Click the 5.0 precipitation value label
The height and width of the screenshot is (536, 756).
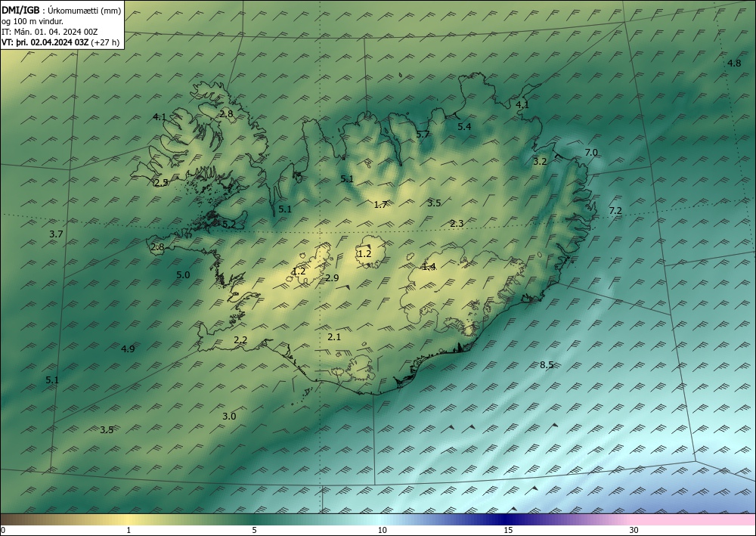click(183, 275)
